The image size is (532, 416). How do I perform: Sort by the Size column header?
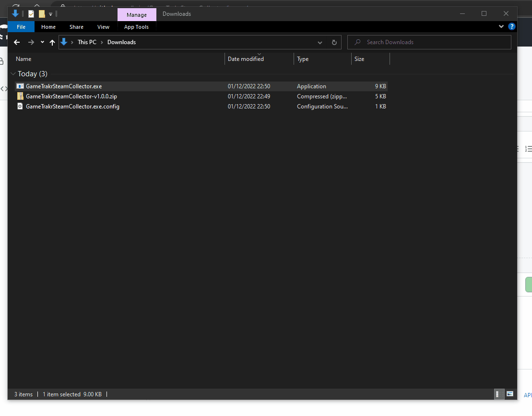click(359, 59)
